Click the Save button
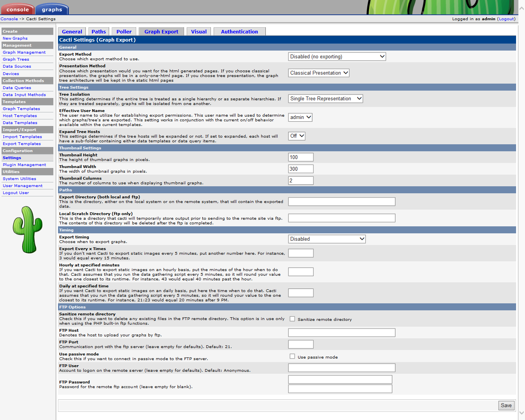The image size is (525, 420). pos(506,405)
